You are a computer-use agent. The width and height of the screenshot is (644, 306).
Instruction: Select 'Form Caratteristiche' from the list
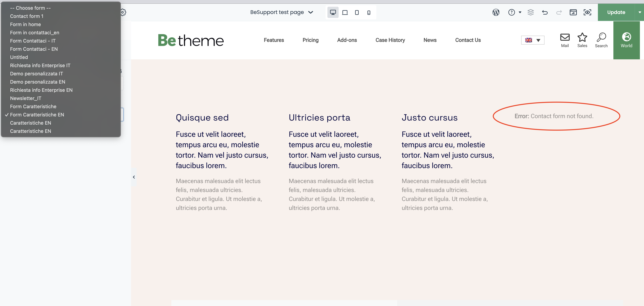[33, 106]
